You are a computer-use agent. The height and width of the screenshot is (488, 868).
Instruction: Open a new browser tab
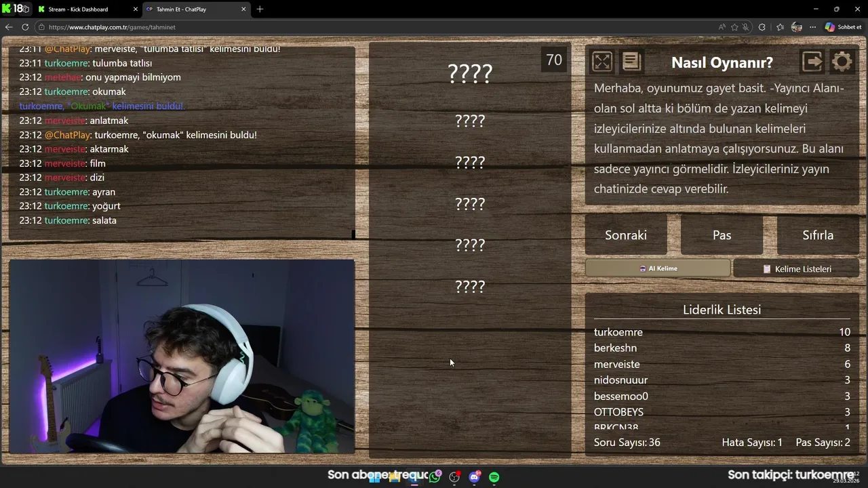[260, 9]
